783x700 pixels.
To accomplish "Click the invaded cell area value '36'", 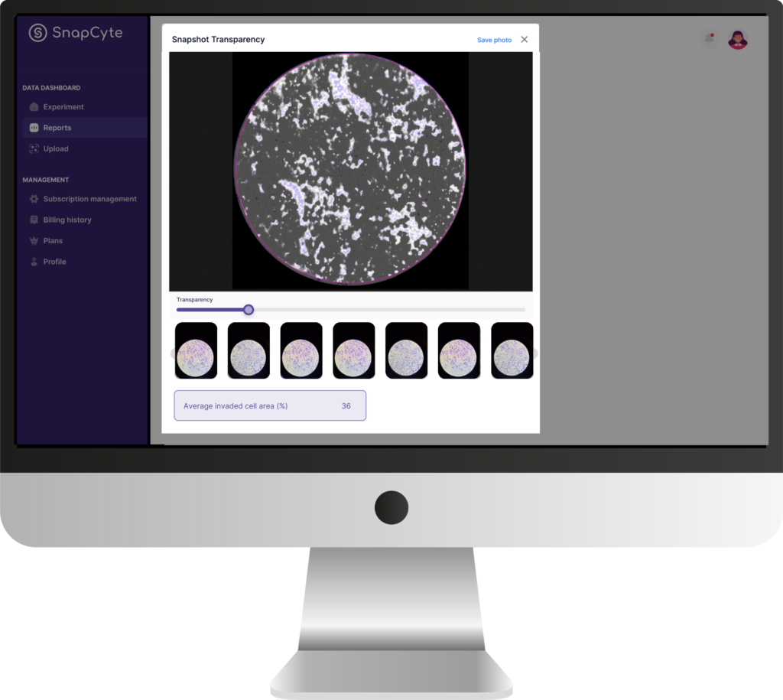I will tap(346, 405).
